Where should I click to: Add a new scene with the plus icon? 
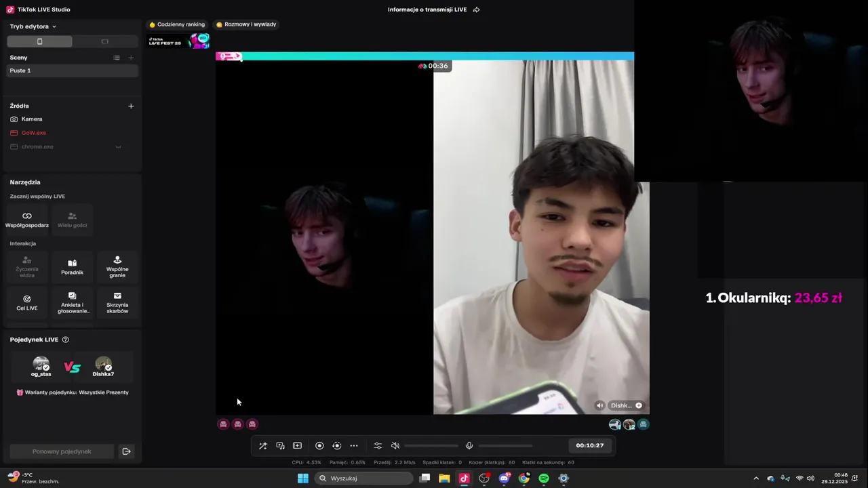(131, 58)
